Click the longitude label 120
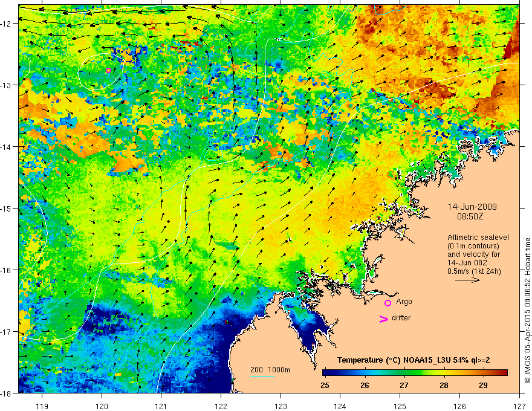532x411 pixels. point(102,406)
